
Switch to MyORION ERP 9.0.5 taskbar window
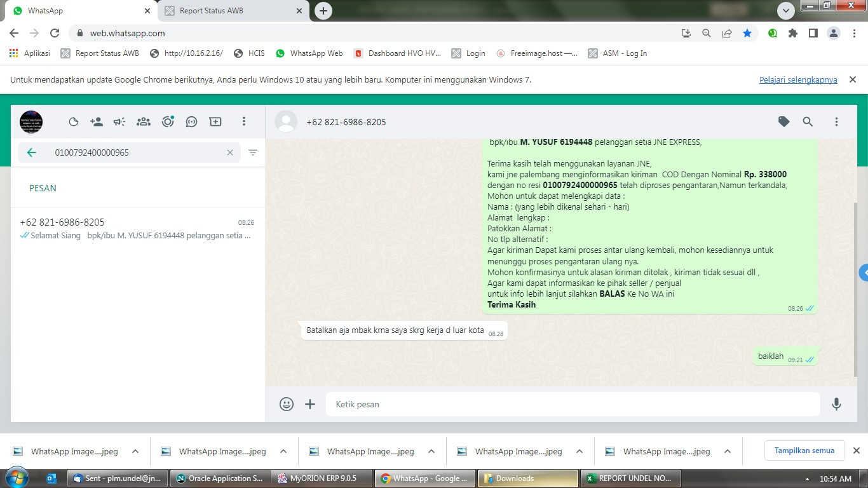[322, 478]
